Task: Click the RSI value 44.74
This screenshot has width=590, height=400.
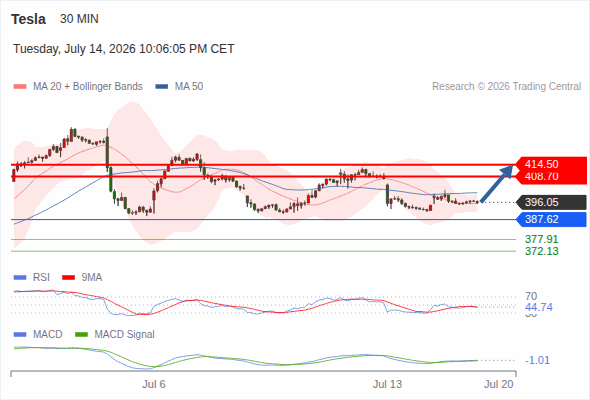Action: tap(539, 307)
